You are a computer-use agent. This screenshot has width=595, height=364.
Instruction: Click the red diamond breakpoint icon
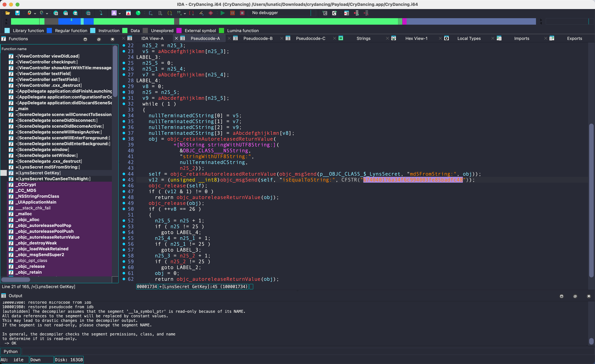(211, 13)
